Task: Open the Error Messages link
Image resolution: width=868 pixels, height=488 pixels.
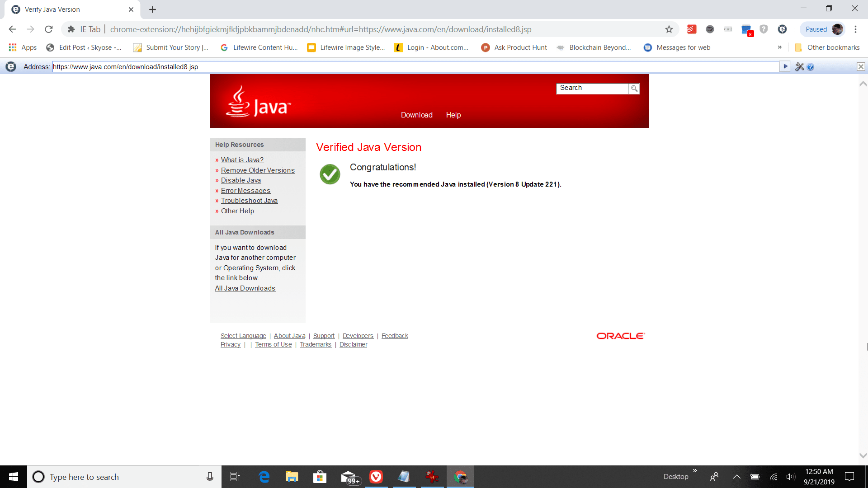Action: pyautogui.click(x=245, y=191)
